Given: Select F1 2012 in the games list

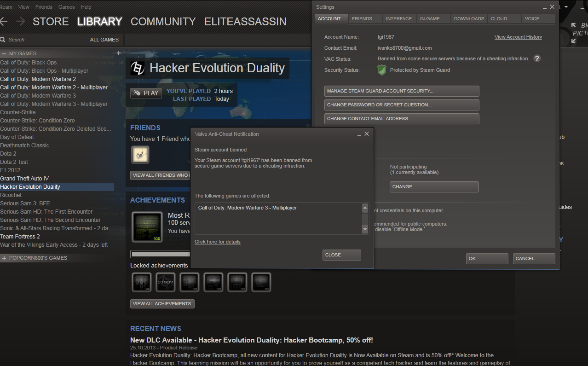Looking at the screenshot, I should (10, 170).
